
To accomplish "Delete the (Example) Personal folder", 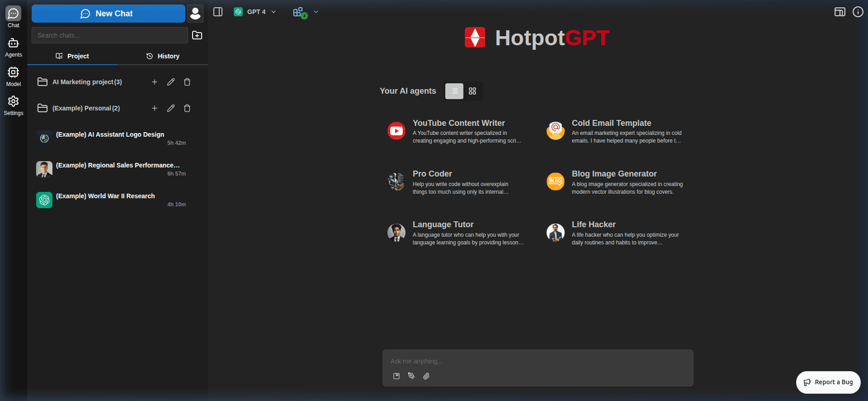I will coord(187,108).
